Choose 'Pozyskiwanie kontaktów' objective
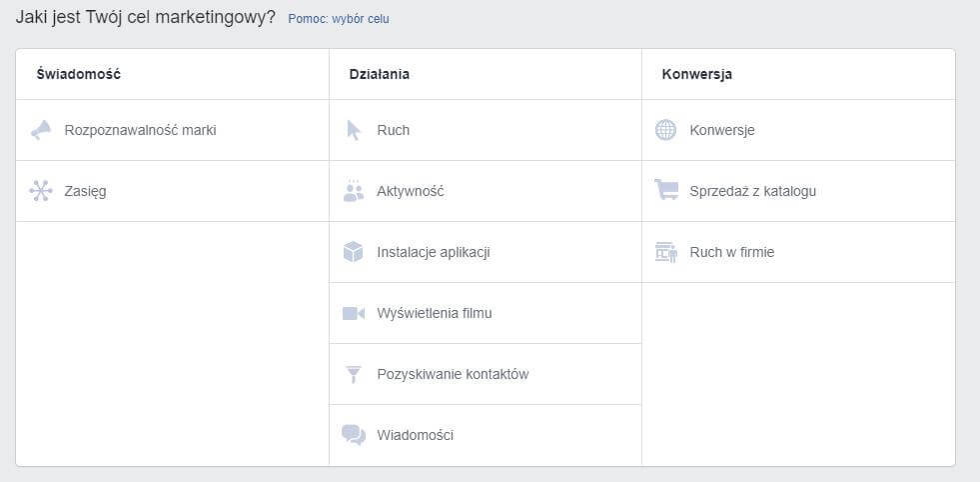Image resolution: width=980 pixels, height=482 pixels. 453,374
